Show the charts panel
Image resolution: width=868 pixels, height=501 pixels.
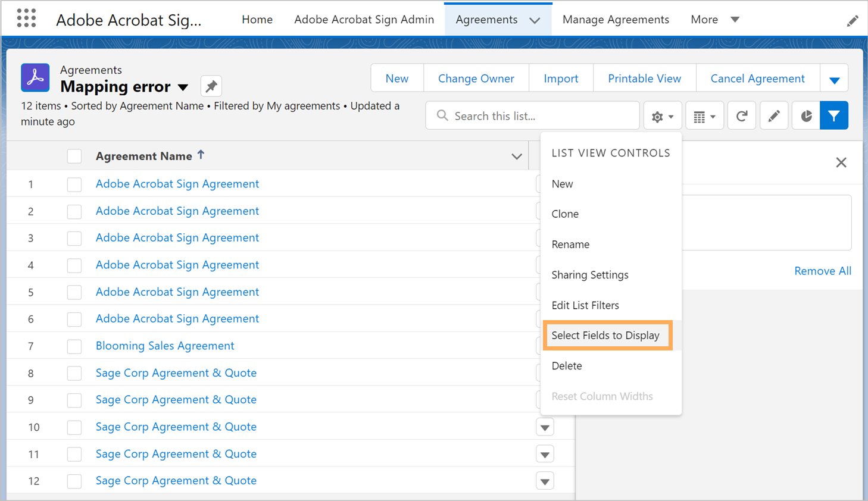tap(805, 116)
